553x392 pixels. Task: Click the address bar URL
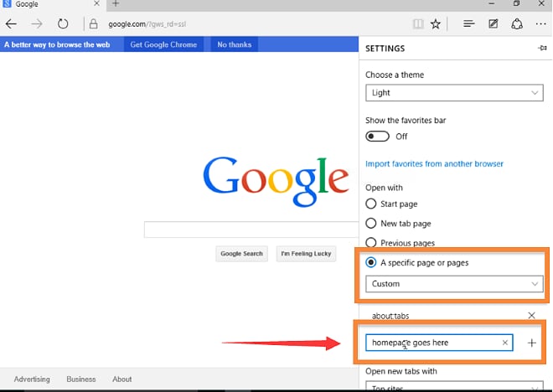click(147, 24)
